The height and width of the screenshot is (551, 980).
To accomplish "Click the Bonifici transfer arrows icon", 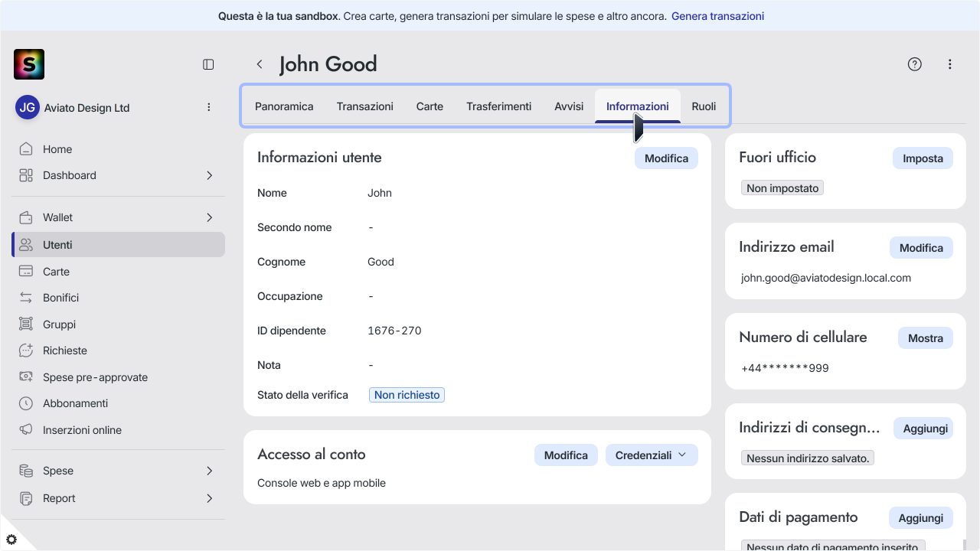I will (26, 298).
